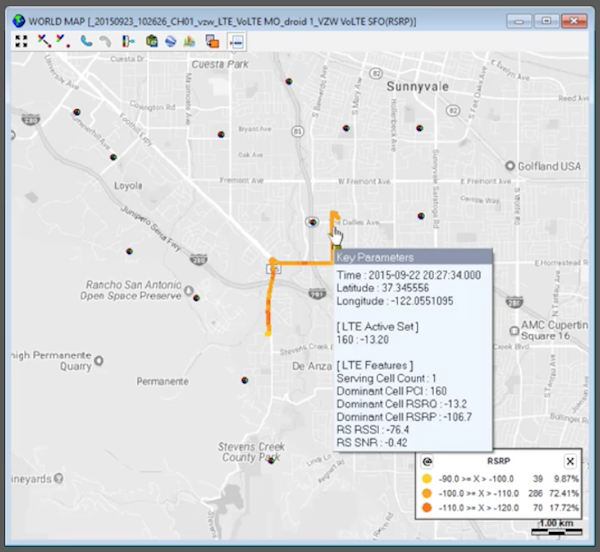Click the RS RSSI -76.4 line

click(373, 430)
